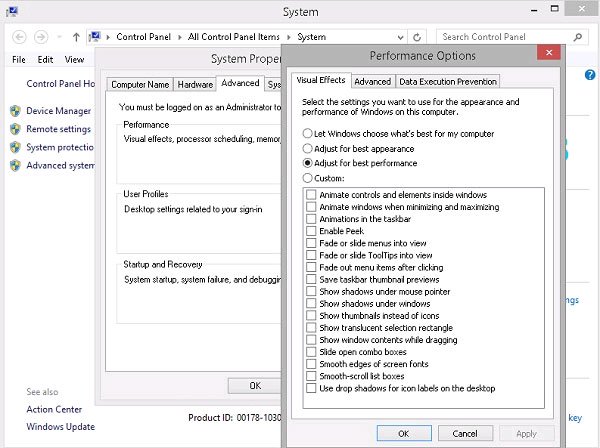Open Hardware tab in System Properties
Viewport: 600px width, 448px height.
195,85
